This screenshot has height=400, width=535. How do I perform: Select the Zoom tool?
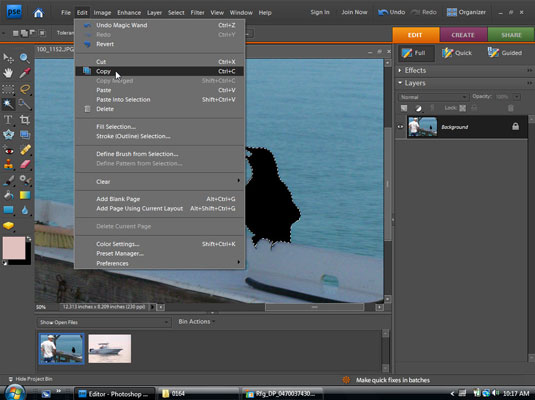coord(25,58)
